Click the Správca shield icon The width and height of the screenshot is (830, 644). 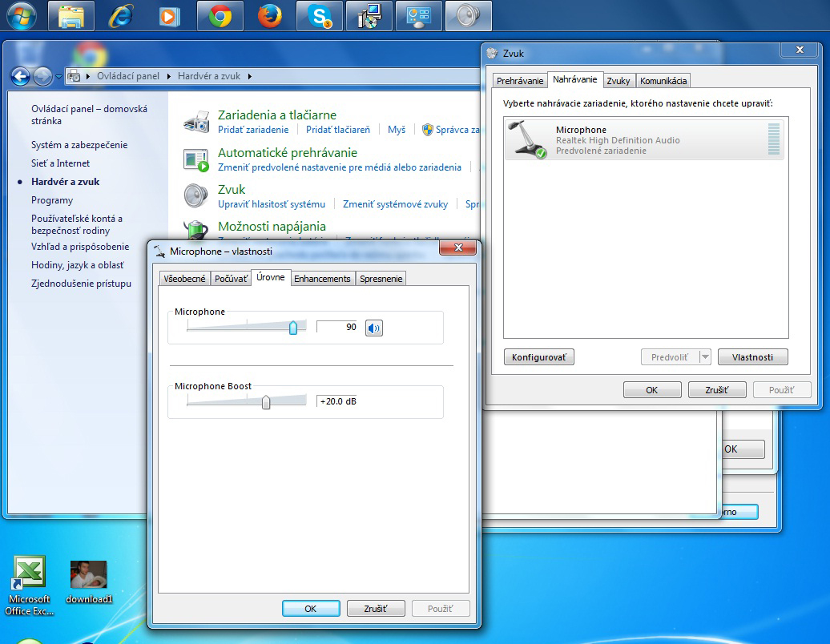click(428, 130)
